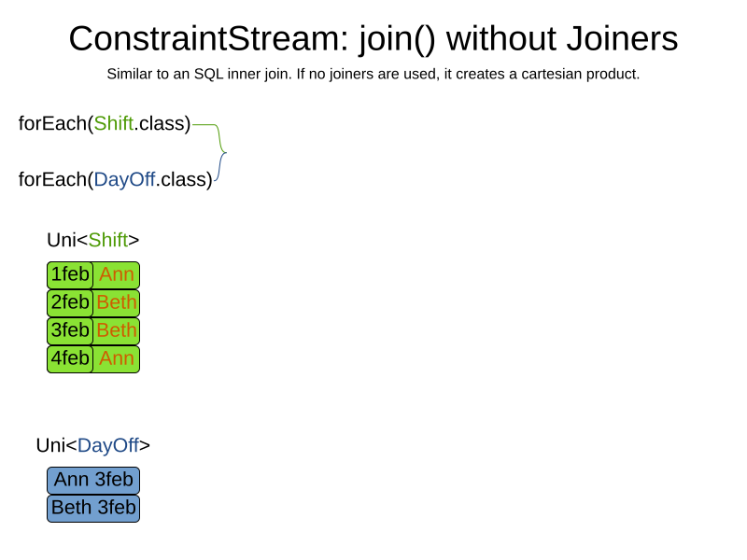Click Ann in the 1feb shift row
The height and width of the screenshot is (560, 747).
117,274
